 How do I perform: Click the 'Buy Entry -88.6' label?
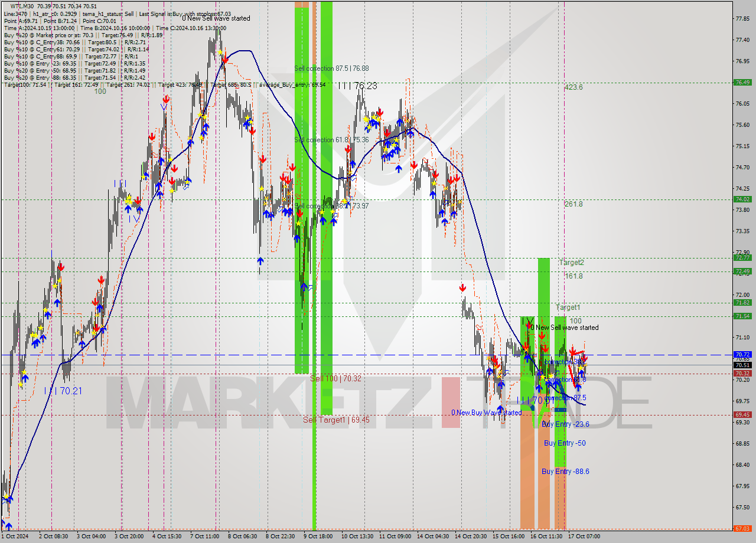[x=565, y=472]
